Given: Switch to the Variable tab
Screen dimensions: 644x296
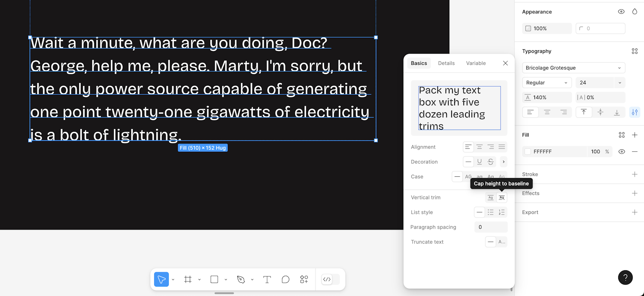Looking at the screenshot, I should [x=476, y=63].
